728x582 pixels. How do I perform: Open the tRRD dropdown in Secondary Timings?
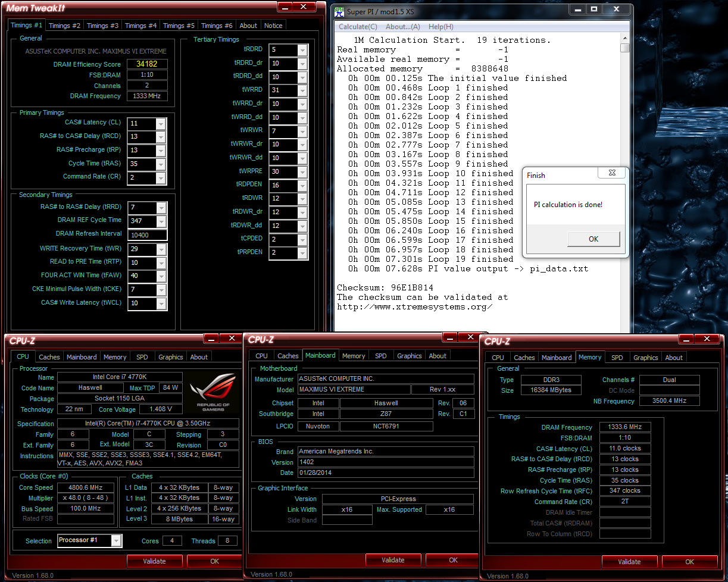pos(161,208)
